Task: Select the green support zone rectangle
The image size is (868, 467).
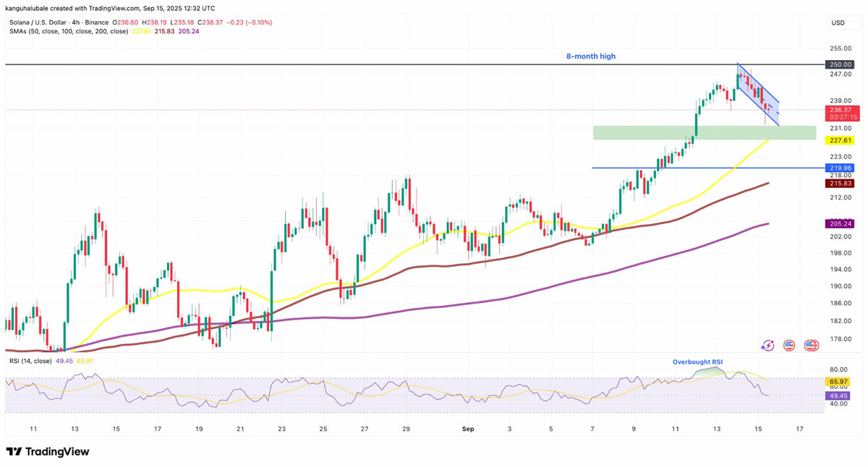Action: [x=704, y=133]
